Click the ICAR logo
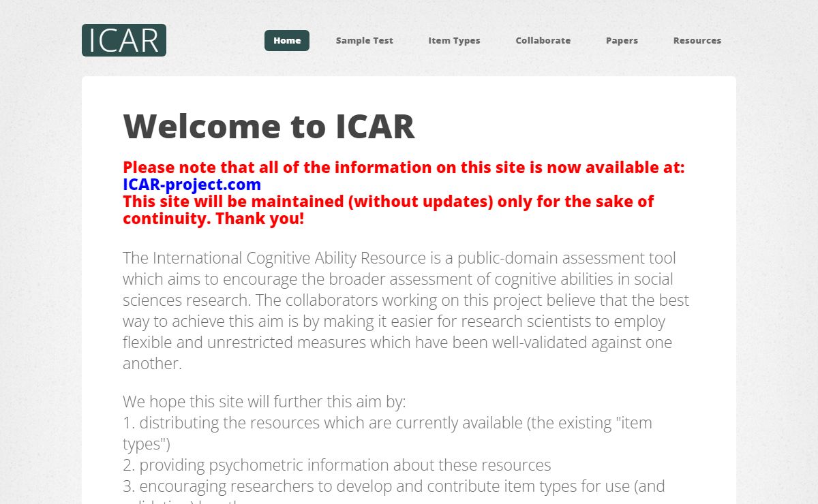 tap(124, 40)
